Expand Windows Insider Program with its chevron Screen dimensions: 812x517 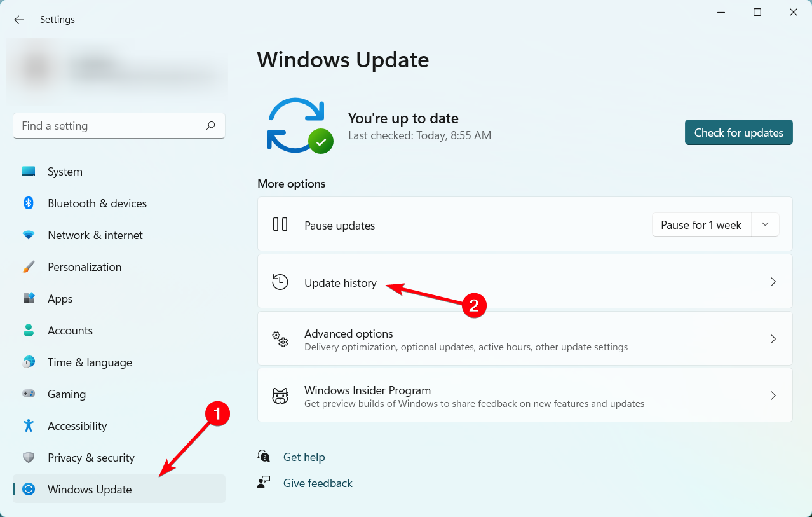click(773, 396)
